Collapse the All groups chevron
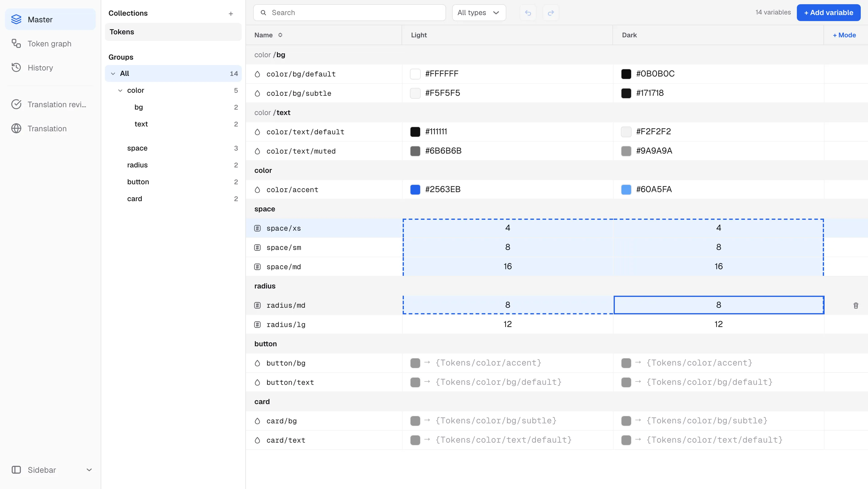 pyautogui.click(x=113, y=73)
